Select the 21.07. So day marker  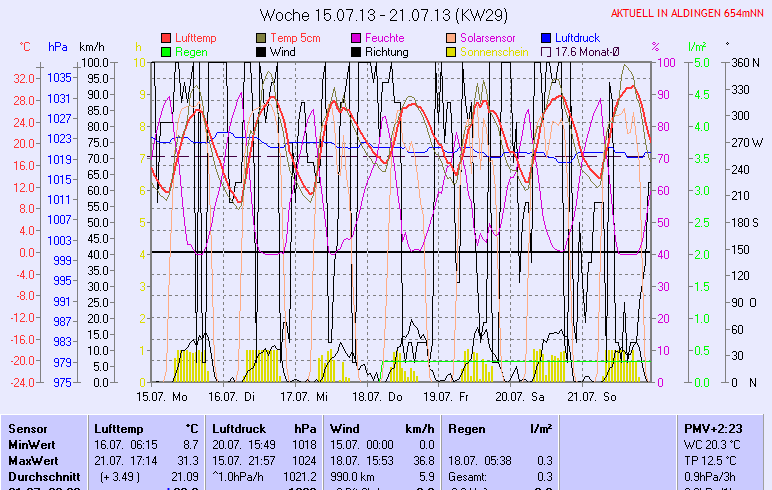pos(591,396)
